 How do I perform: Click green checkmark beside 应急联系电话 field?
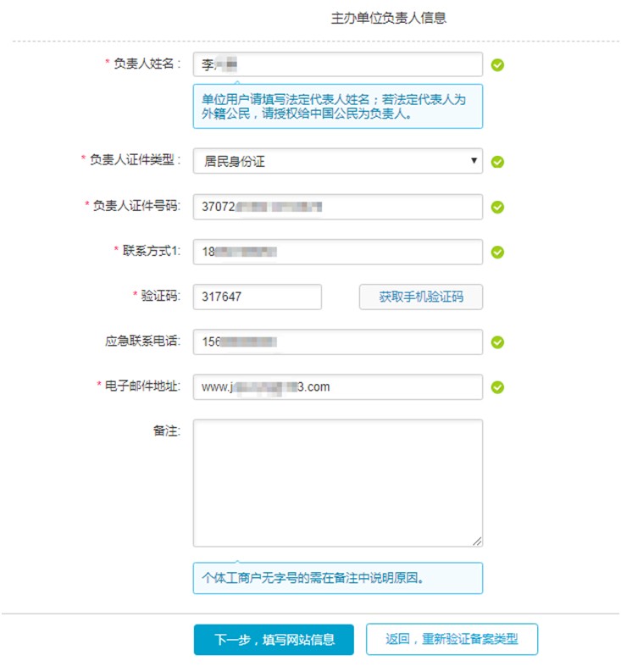click(497, 342)
